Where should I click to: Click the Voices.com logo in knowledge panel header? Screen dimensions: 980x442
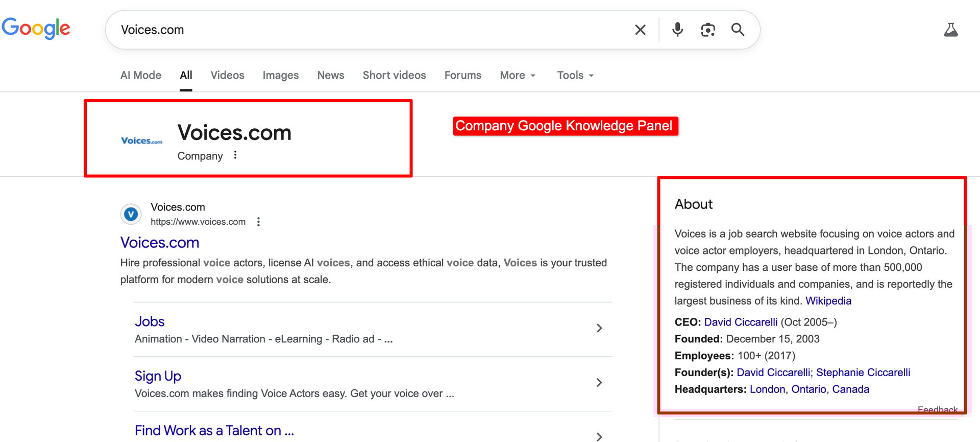[x=141, y=141]
